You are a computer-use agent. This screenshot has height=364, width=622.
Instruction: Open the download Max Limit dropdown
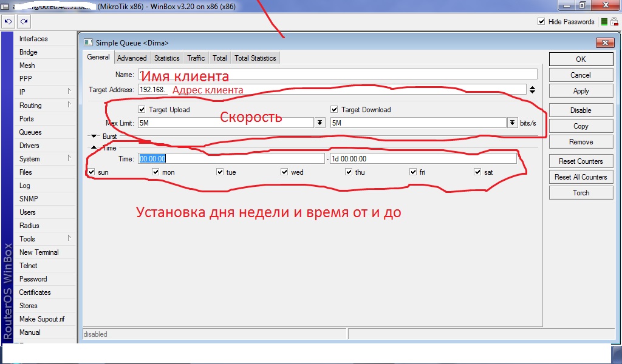click(x=513, y=123)
